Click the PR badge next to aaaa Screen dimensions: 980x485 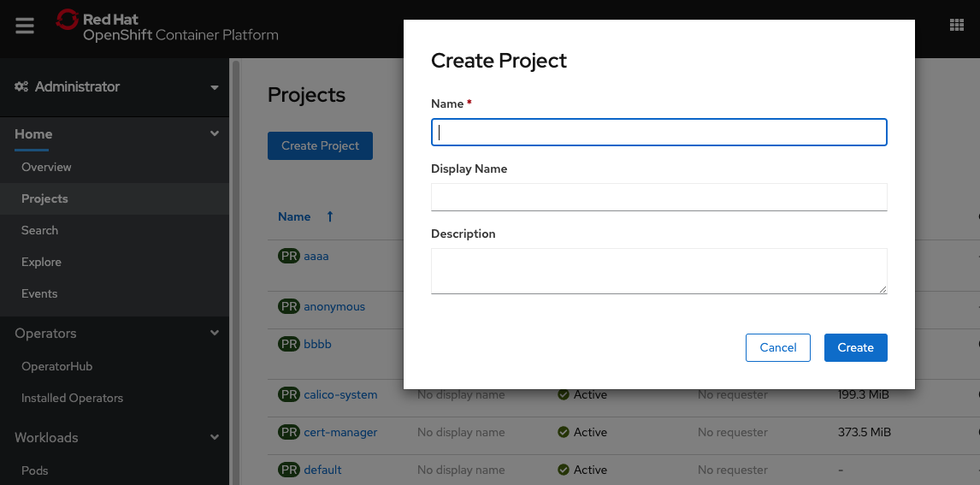[x=289, y=257]
